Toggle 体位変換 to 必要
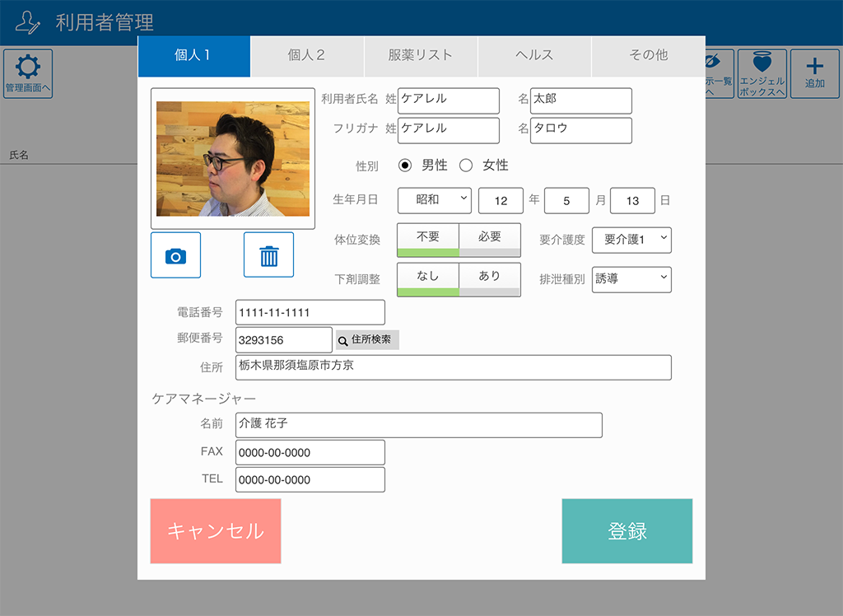 pos(490,238)
